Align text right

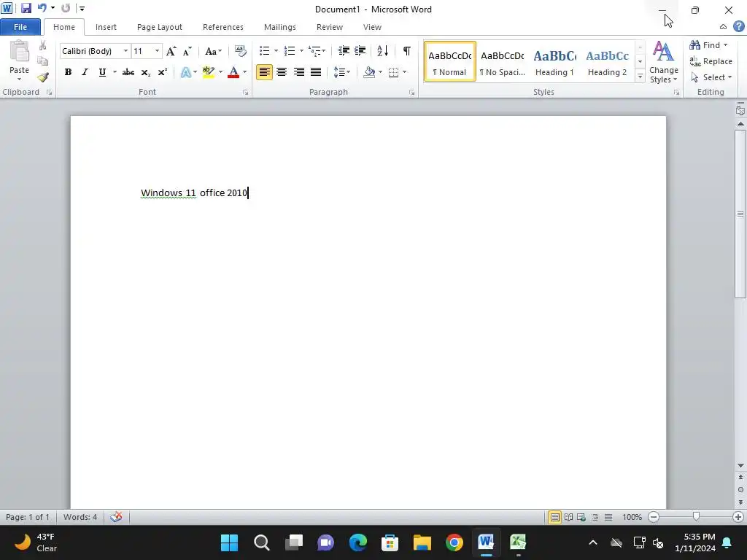click(298, 72)
